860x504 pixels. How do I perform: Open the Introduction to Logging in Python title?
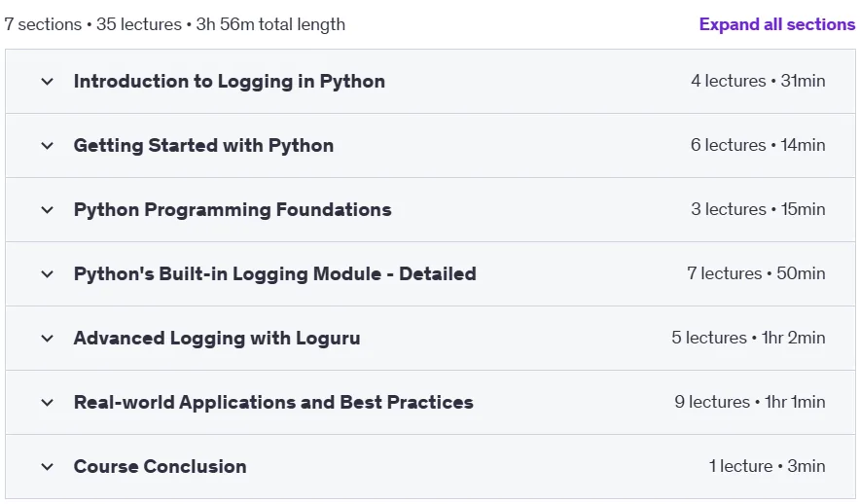pos(230,81)
